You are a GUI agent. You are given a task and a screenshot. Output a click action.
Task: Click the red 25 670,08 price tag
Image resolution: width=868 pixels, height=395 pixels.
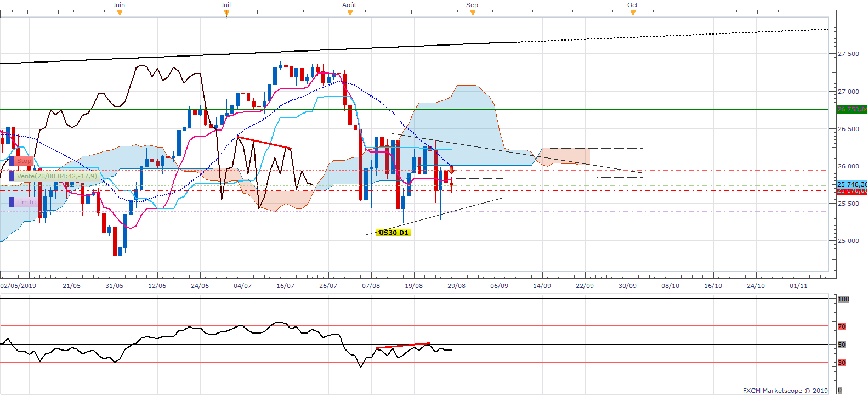coord(852,191)
